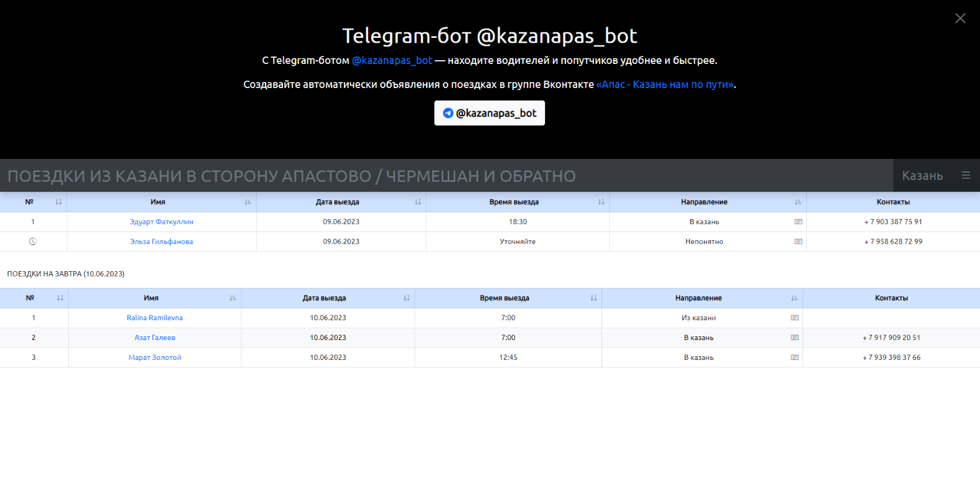Viewport: 980px width, 489px height.
Task: Select the Казань city menu item
Action: [x=922, y=176]
